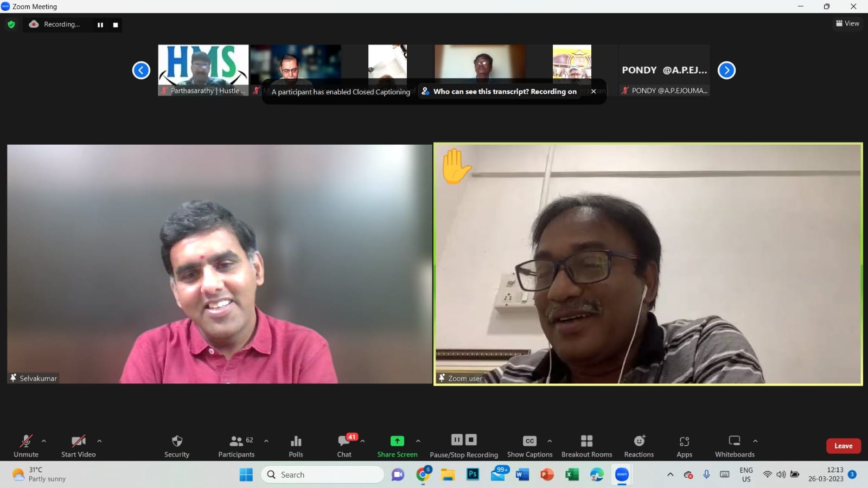Stop the recording in top bar
This screenshot has width=868, height=488.
(x=116, y=25)
